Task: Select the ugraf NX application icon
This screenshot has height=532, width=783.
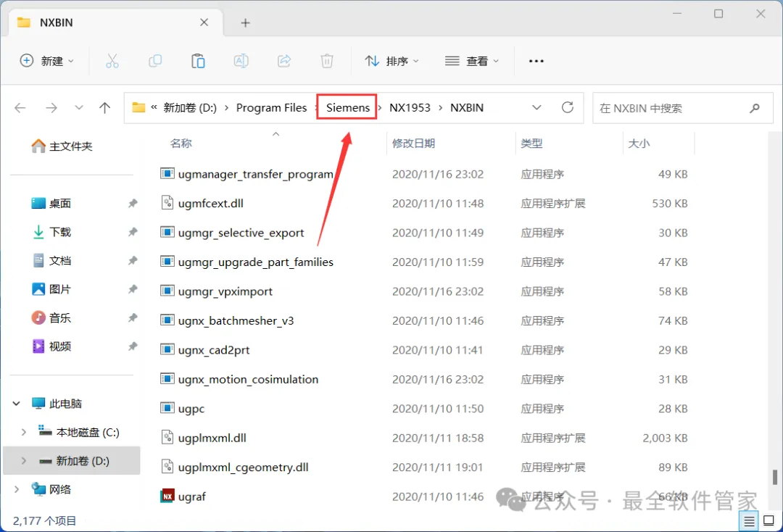Action: [167, 496]
